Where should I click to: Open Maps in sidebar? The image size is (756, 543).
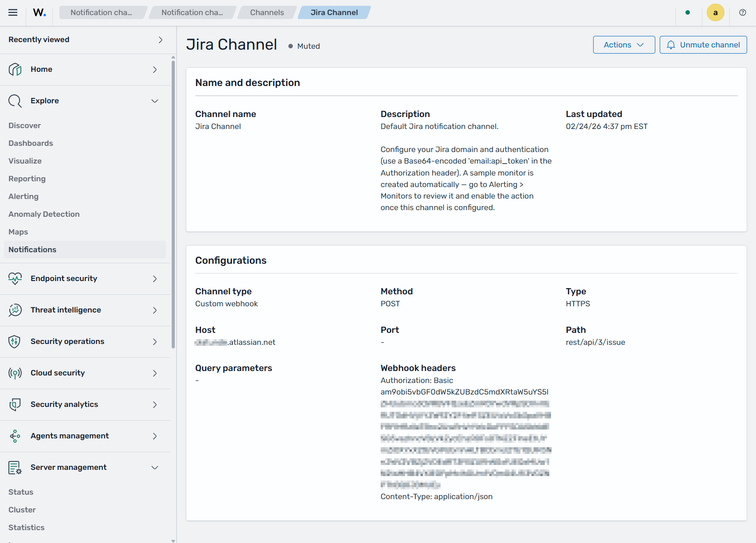(18, 232)
